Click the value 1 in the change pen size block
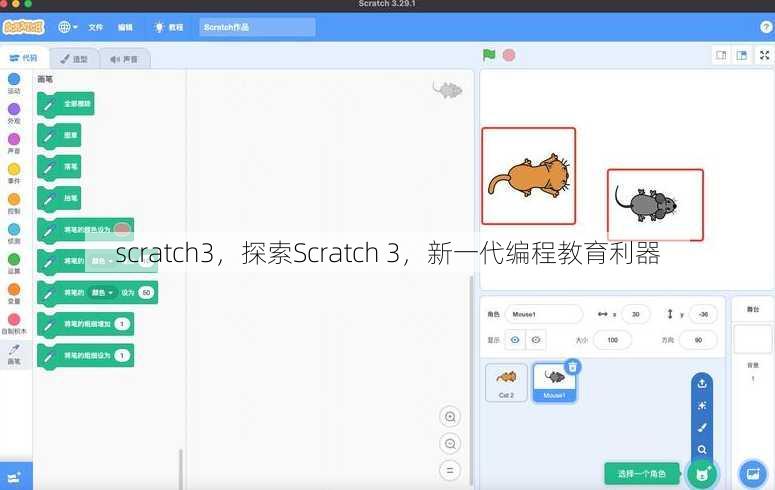The image size is (775, 490). 122,324
